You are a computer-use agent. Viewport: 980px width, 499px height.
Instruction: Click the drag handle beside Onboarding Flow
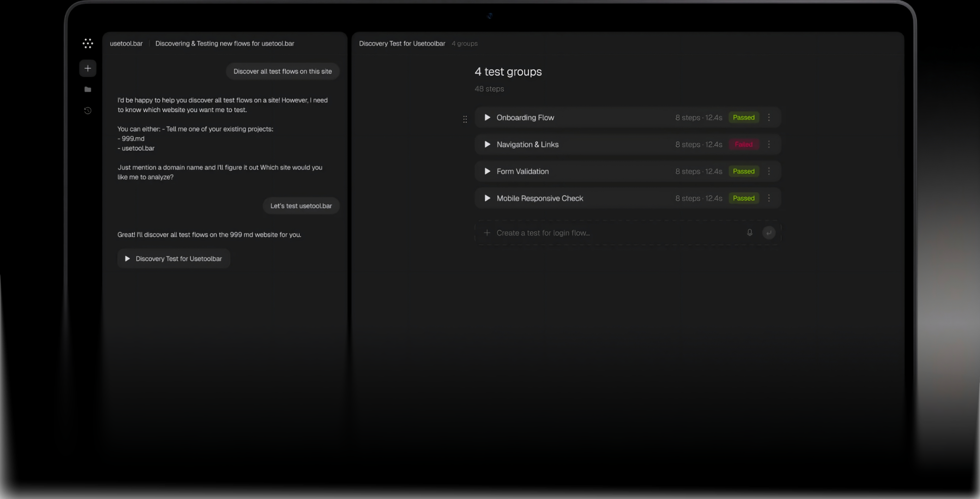[465, 119]
